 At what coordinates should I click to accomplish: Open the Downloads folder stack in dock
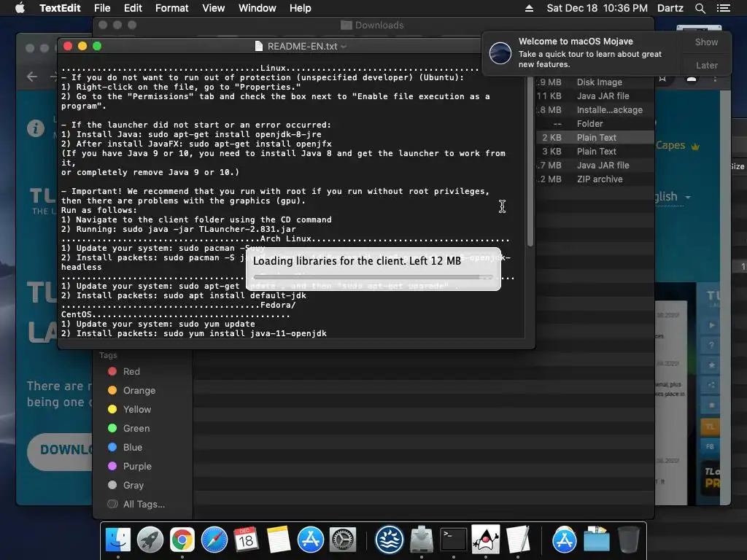(x=597, y=540)
